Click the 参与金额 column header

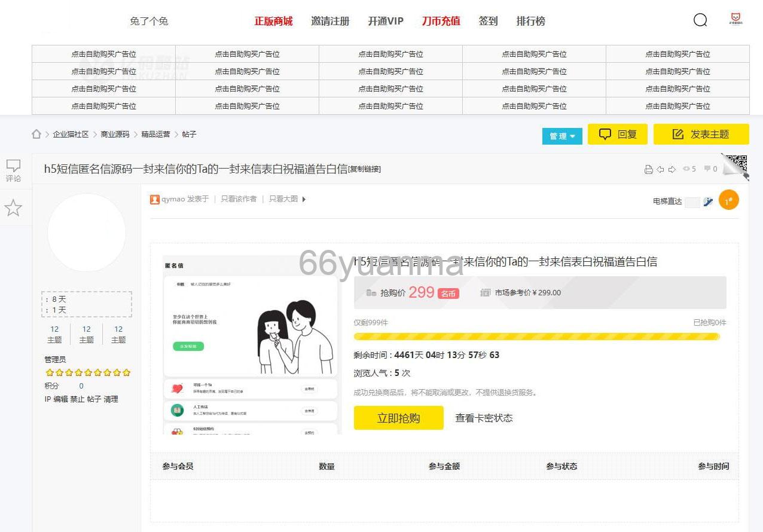click(444, 466)
